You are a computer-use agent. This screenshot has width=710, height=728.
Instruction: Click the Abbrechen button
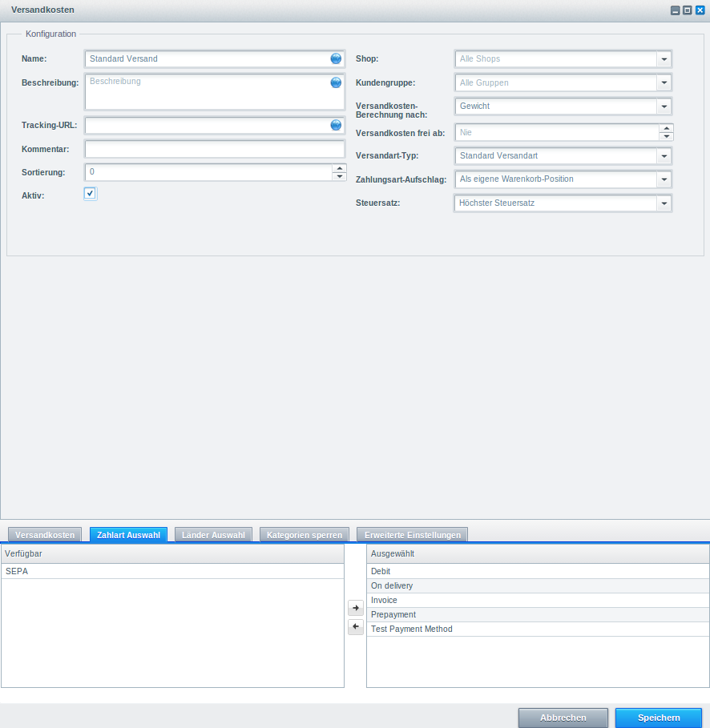563,718
